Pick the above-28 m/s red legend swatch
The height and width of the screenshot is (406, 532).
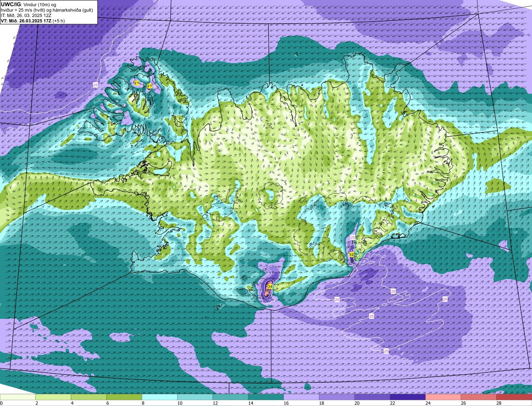coord(514,397)
